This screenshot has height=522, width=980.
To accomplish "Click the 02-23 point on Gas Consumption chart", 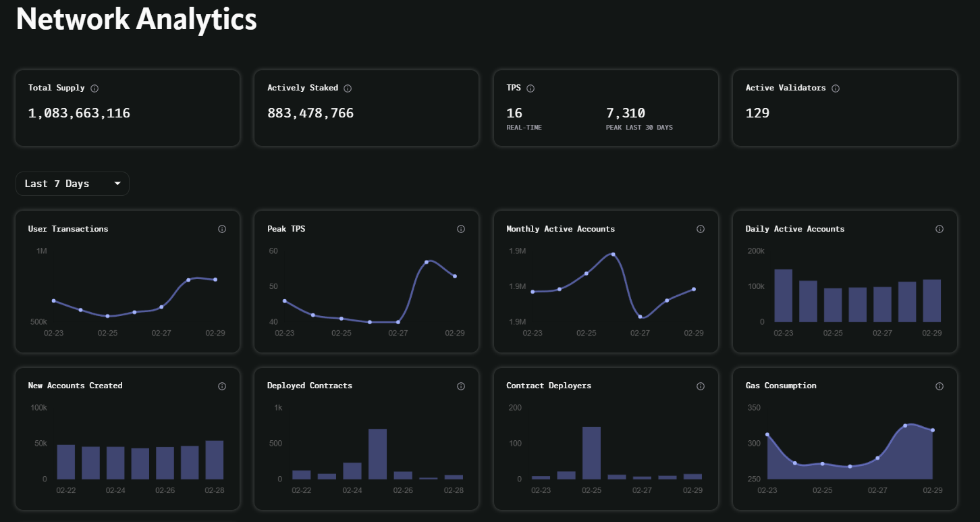I will [x=767, y=434].
